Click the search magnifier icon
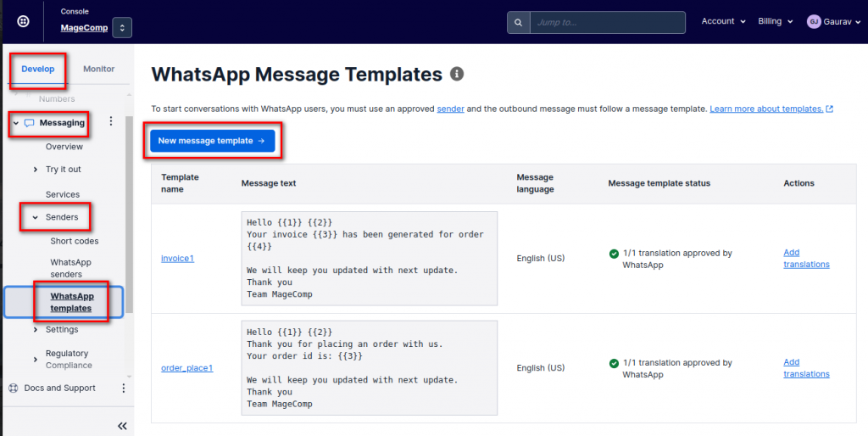 [x=518, y=23]
